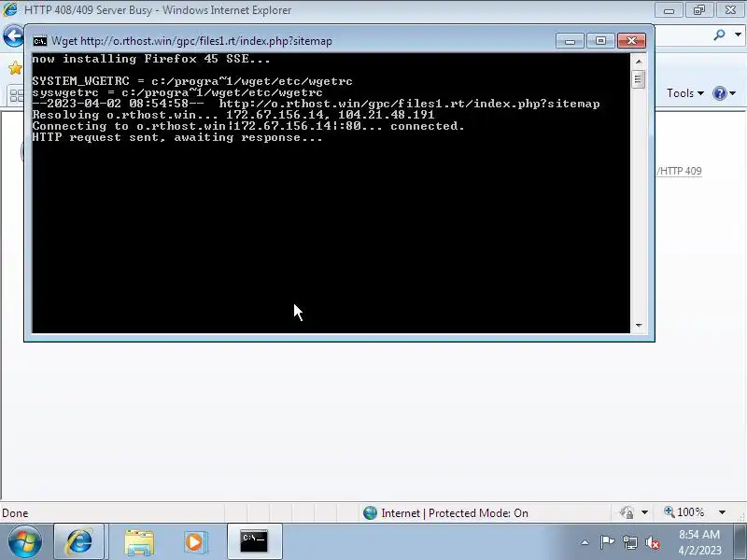Expand the zoom level dropdown arrow
The height and width of the screenshot is (560, 747).
coord(722,512)
